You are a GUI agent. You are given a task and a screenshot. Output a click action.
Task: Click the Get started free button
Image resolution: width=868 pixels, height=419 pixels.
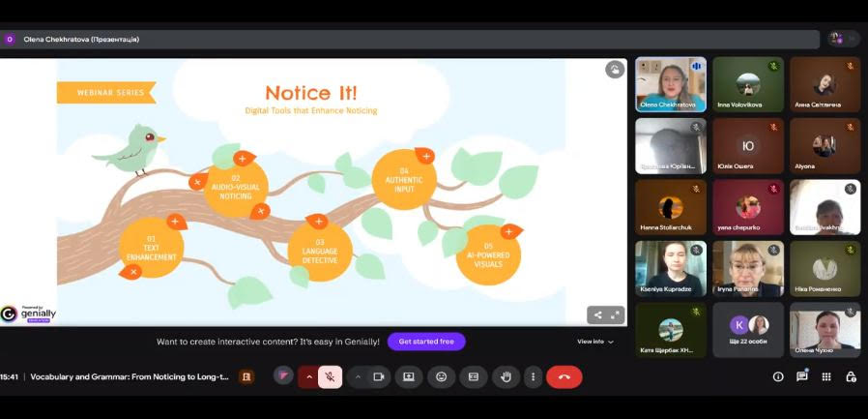coord(426,342)
